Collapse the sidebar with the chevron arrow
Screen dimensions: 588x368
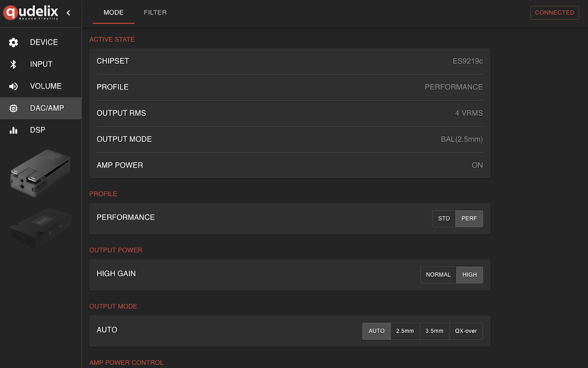point(68,13)
